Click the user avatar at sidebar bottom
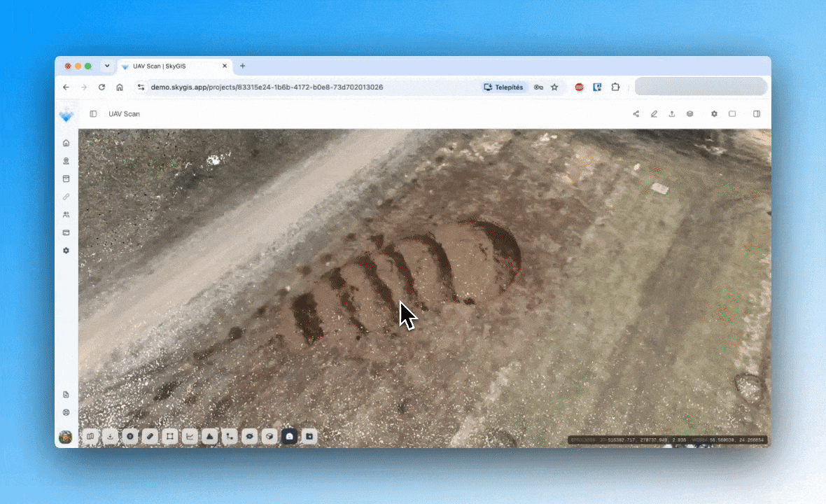Image resolution: width=826 pixels, height=504 pixels. tap(66, 437)
